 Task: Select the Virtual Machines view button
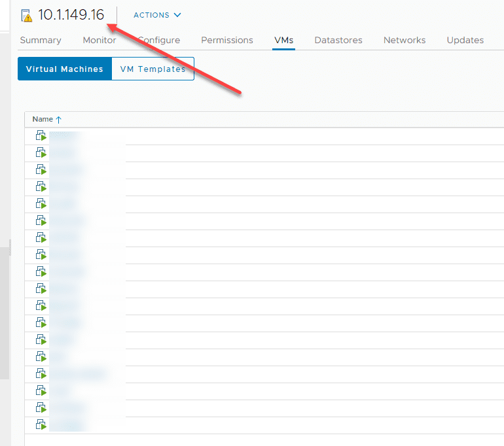[x=65, y=69]
